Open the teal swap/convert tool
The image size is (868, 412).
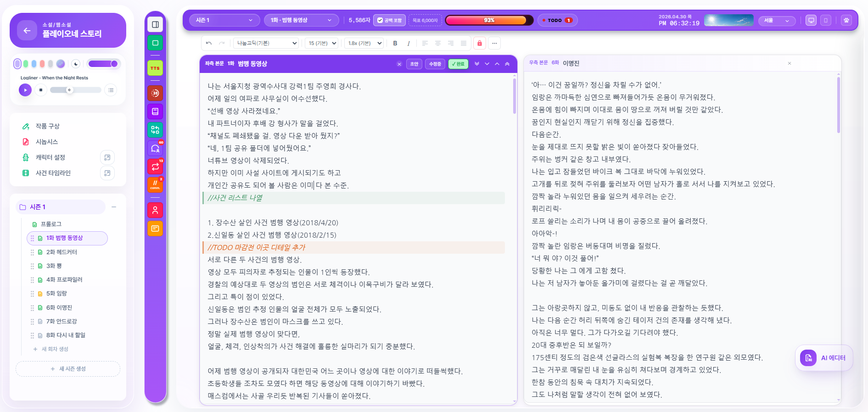pos(155,130)
